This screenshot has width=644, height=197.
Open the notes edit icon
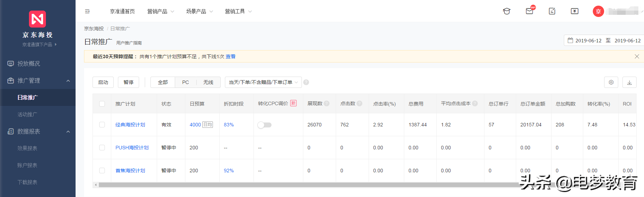click(552, 11)
